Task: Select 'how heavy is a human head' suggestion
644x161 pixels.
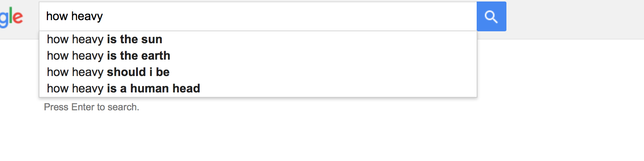Action: [x=258, y=88]
